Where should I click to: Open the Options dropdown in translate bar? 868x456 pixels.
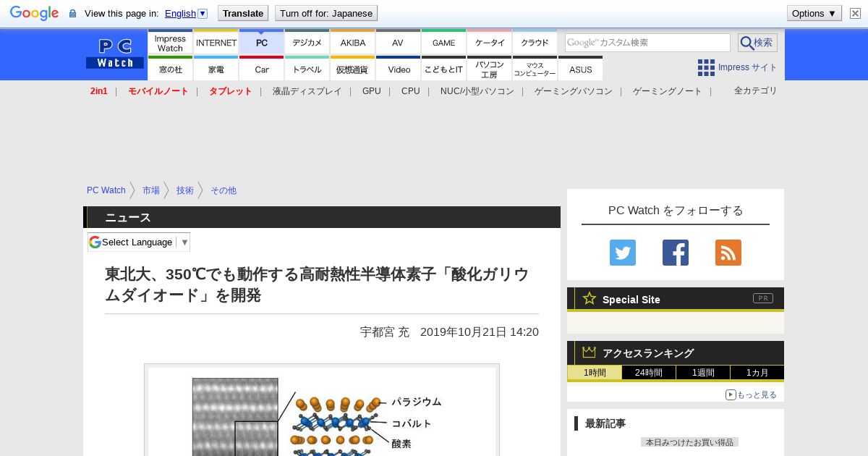tap(814, 13)
